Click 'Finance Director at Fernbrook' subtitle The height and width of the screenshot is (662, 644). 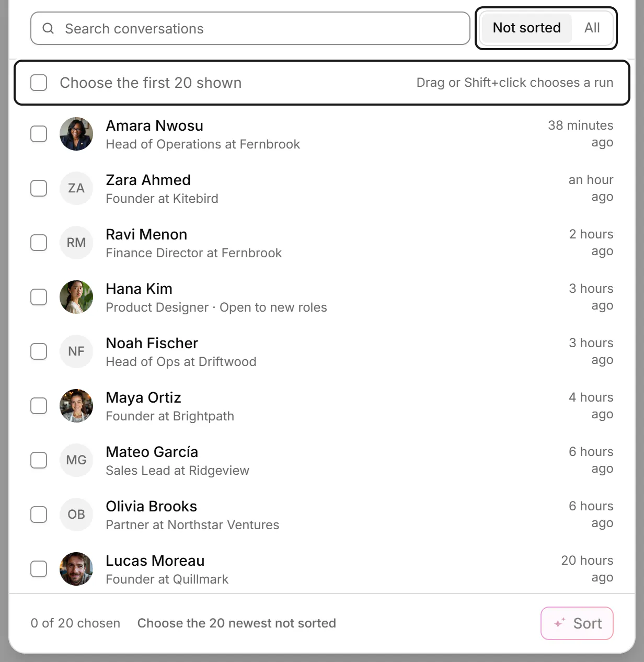pos(194,253)
